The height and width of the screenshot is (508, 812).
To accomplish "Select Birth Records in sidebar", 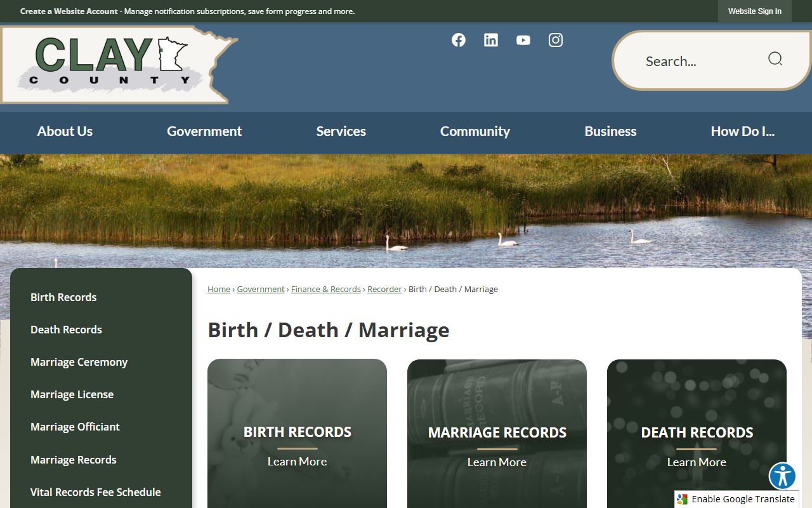I will coord(63,297).
